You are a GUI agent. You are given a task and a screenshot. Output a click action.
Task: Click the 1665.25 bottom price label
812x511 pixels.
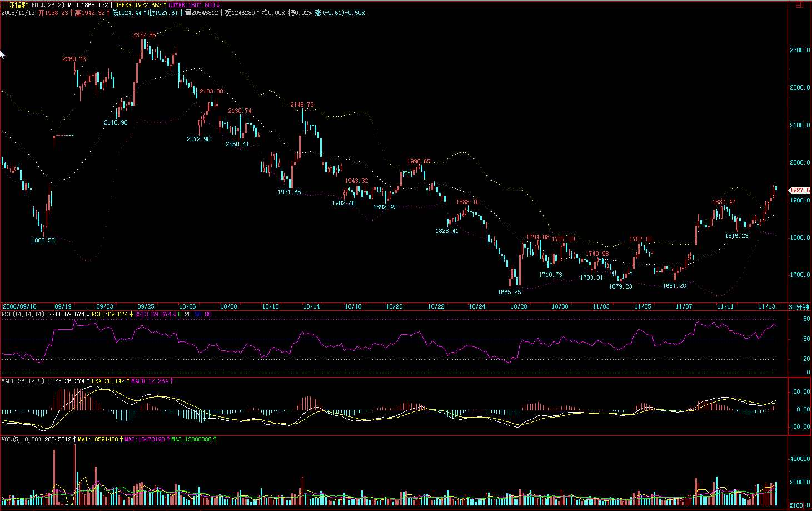point(509,292)
